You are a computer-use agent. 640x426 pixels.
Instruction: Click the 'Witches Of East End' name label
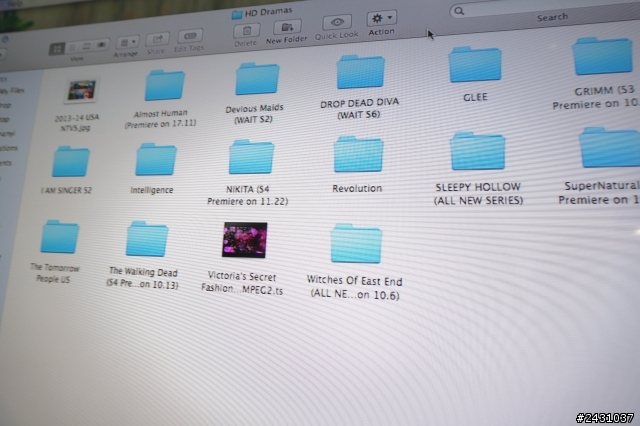[x=354, y=281]
